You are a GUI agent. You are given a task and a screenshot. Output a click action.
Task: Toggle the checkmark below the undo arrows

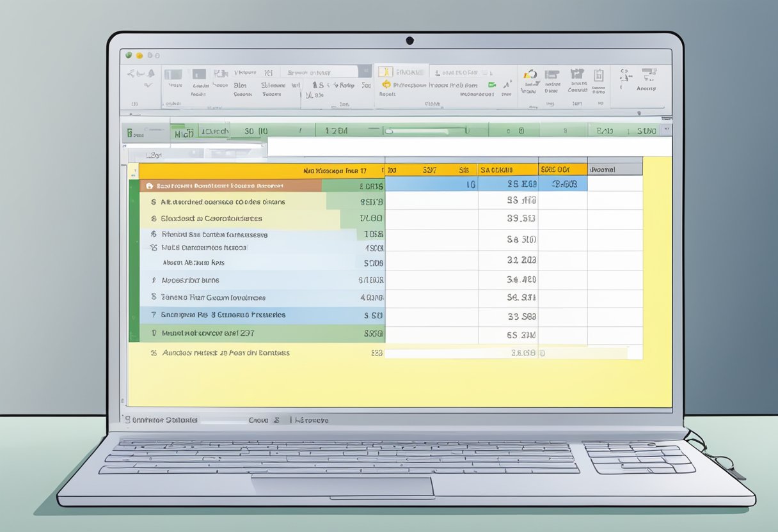coord(148,84)
